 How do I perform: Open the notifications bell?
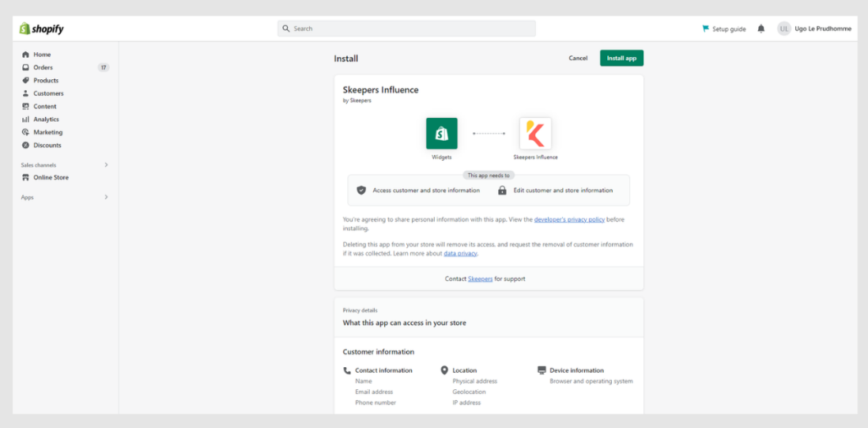[x=760, y=28]
